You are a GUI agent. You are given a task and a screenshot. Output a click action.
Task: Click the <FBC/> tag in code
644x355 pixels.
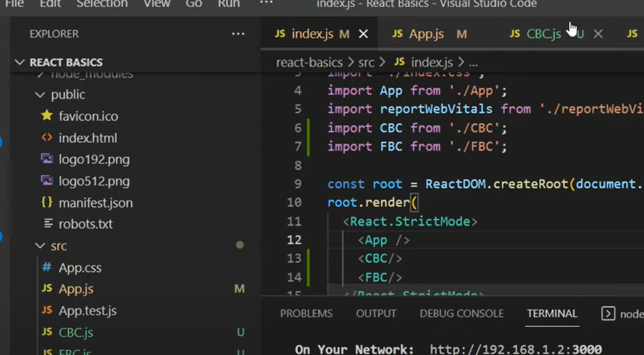click(380, 278)
